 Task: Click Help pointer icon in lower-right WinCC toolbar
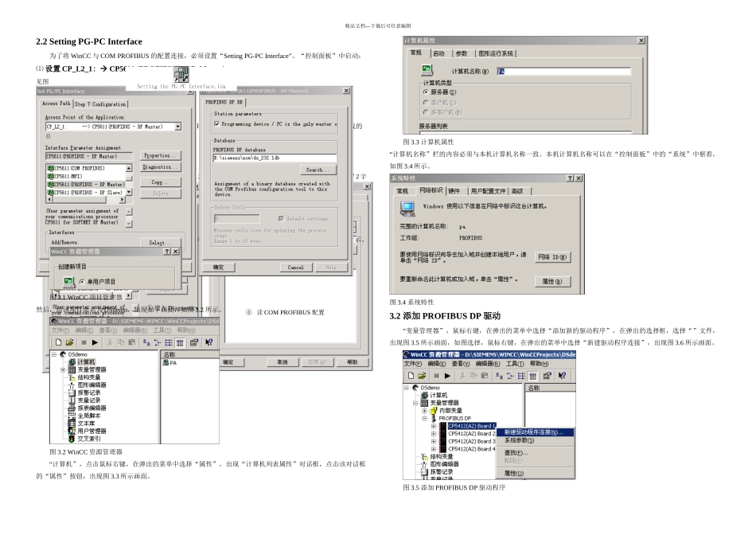coord(562,376)
